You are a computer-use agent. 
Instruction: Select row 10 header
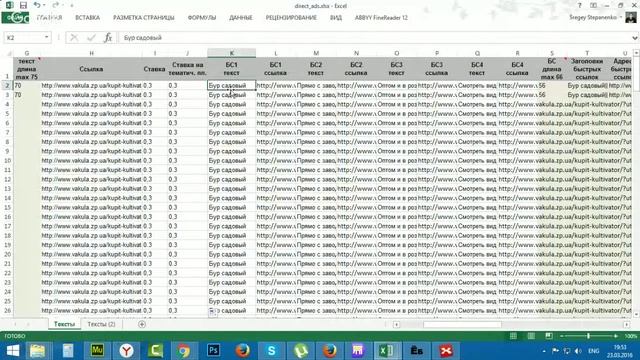(x=7, y=160)
